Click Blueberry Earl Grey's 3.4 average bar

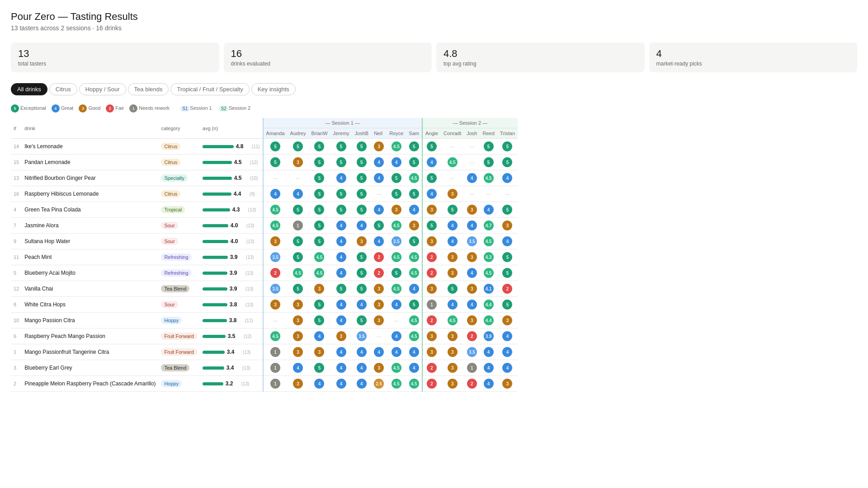coord(213,368)
